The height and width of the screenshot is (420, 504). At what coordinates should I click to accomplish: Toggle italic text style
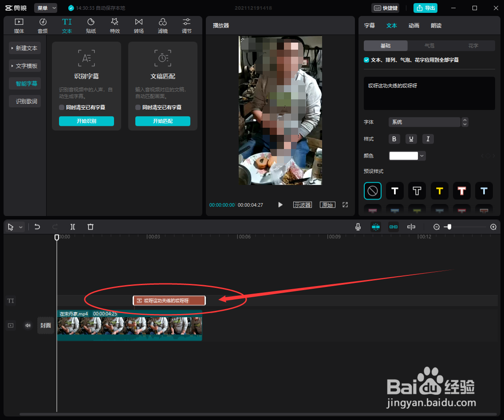428,139
